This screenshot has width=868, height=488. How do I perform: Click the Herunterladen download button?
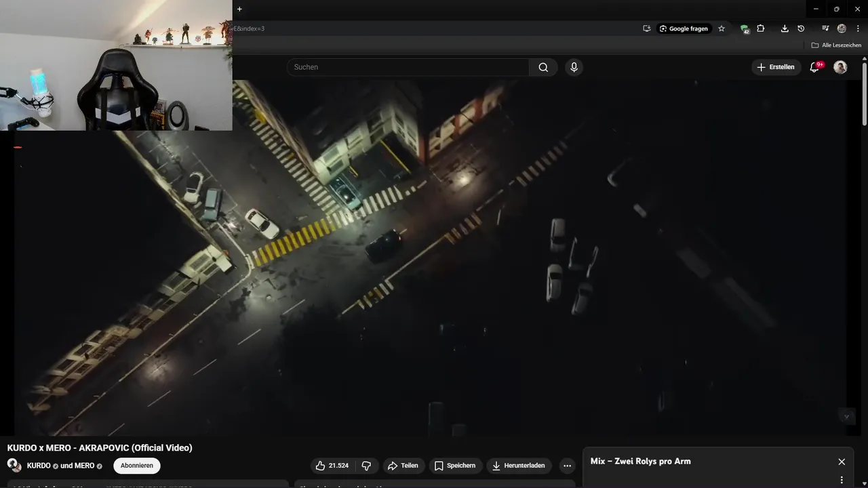(x=519, y=466)
